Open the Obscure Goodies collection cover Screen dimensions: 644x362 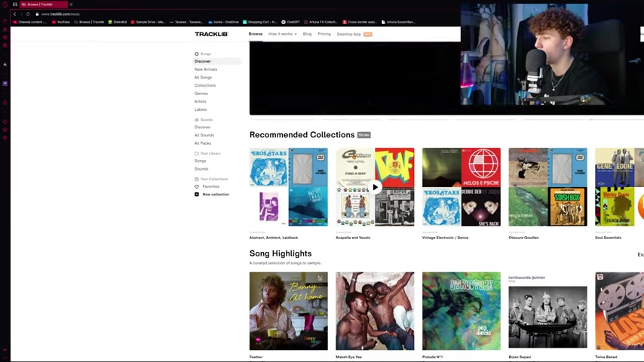click(x=548, y=187)
